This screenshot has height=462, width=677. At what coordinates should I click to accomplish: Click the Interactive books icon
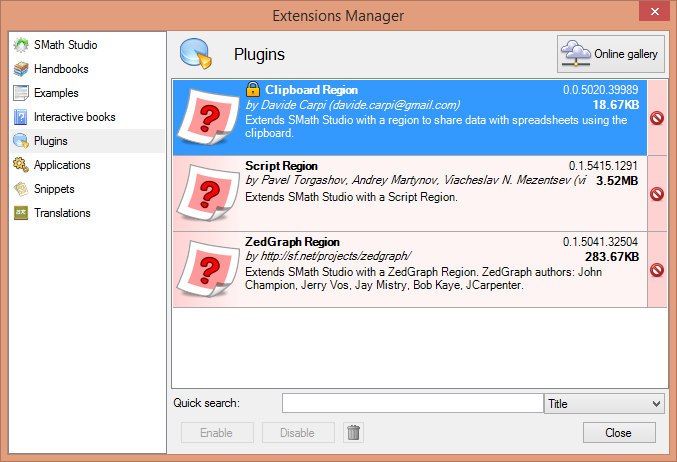[21, 117]
